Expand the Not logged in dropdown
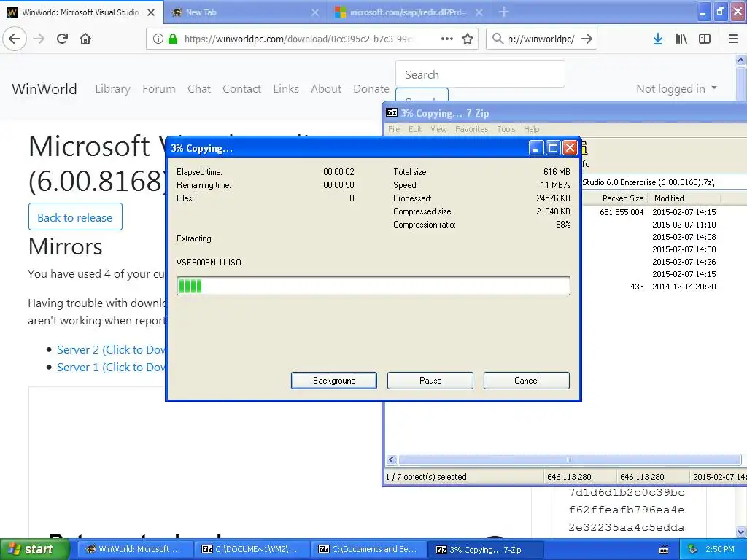The image size is (747, 560). tap(676, 88)
